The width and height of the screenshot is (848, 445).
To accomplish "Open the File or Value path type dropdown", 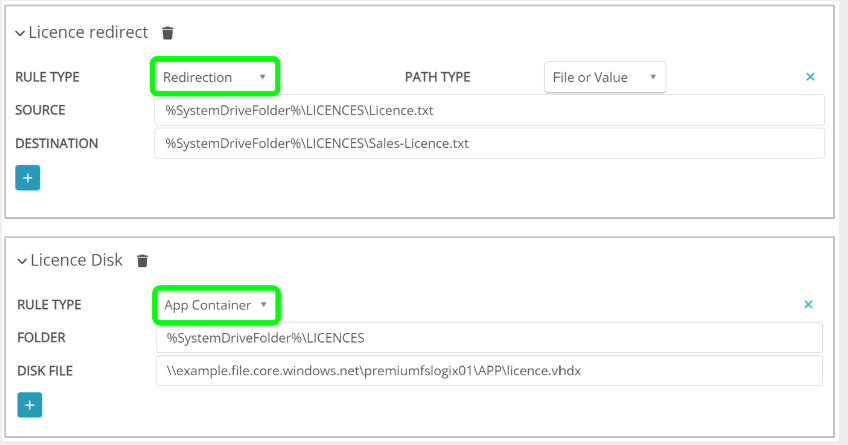I will (x=605, y=77).
